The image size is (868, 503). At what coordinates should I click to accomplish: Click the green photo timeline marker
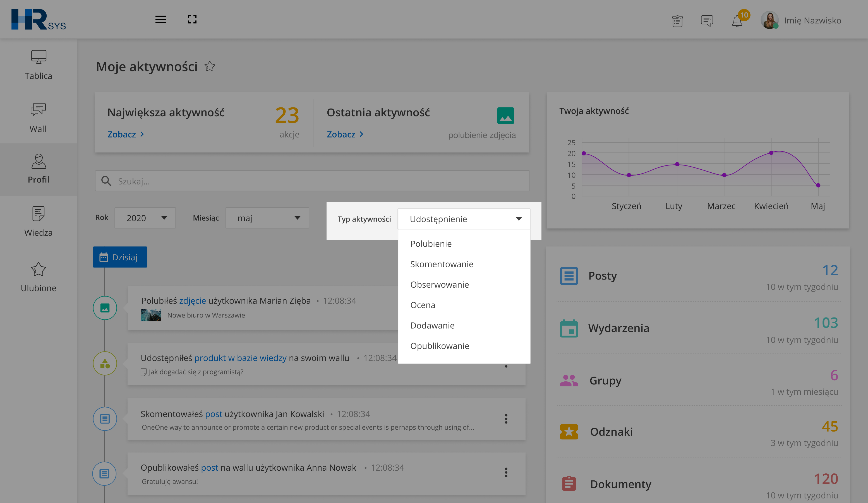point(105,308)
